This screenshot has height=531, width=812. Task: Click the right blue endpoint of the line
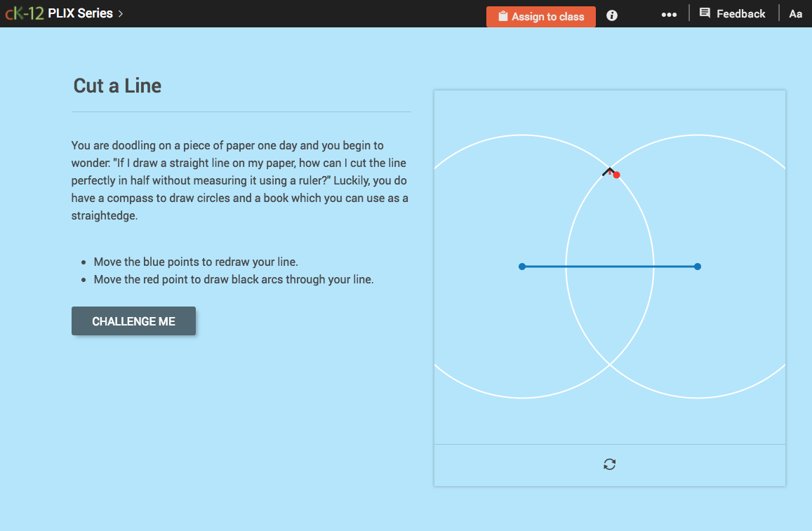[697, 266]
